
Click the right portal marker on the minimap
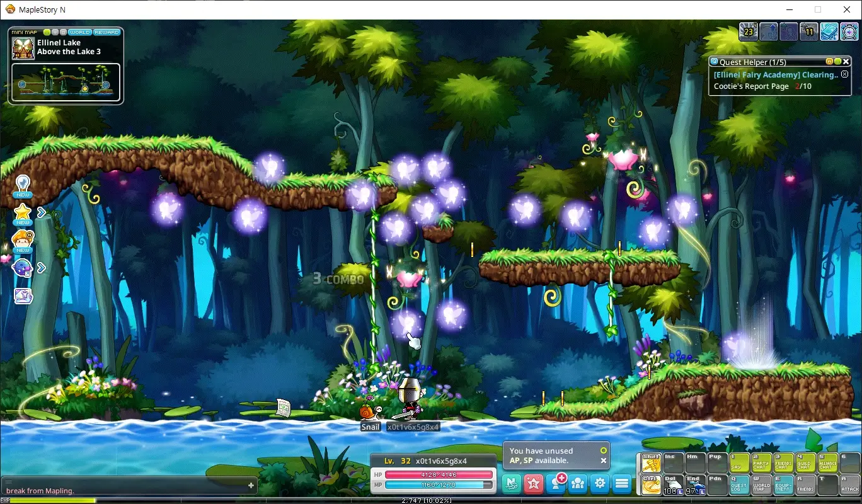(x=106, y=84)
